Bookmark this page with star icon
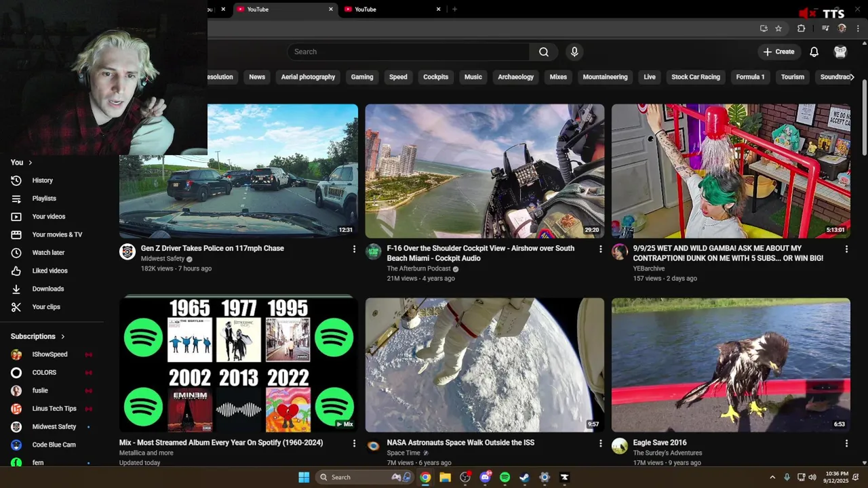868x488 pixels. (x=778, y=28)
